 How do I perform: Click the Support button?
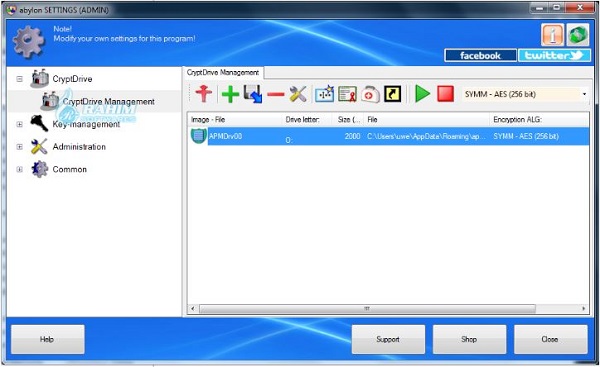pyautogui.click(x=388, y=339)
